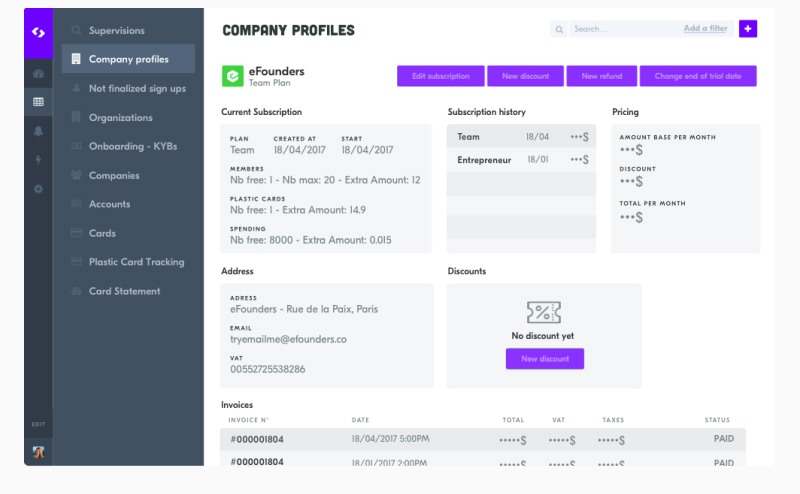Screen dimensions: 800x494
Task: Click Amount base per month hidden value
Action: coord(631,150)
